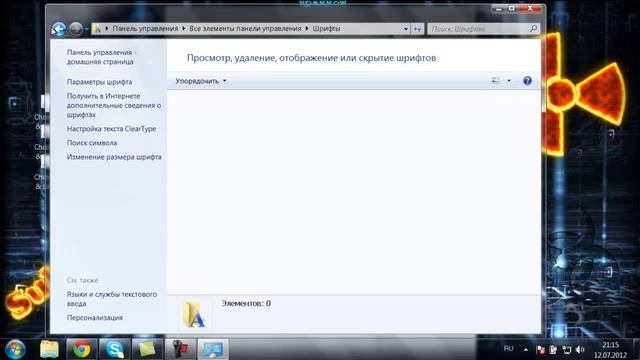The image size is (640, 360).
Task: Open 'Панель управления - домашняя страница' link
Action: 102,57
